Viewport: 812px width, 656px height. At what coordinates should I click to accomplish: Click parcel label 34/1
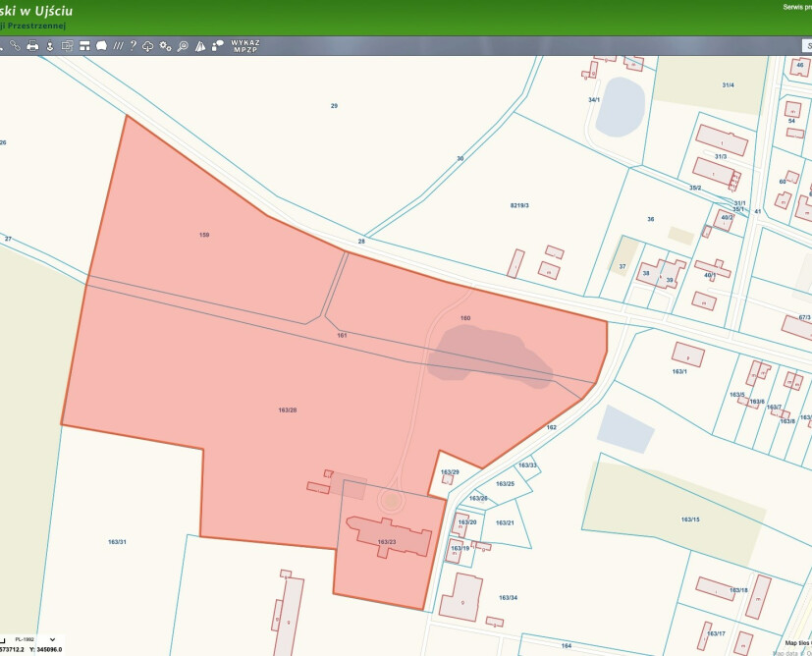pos(594,100)
